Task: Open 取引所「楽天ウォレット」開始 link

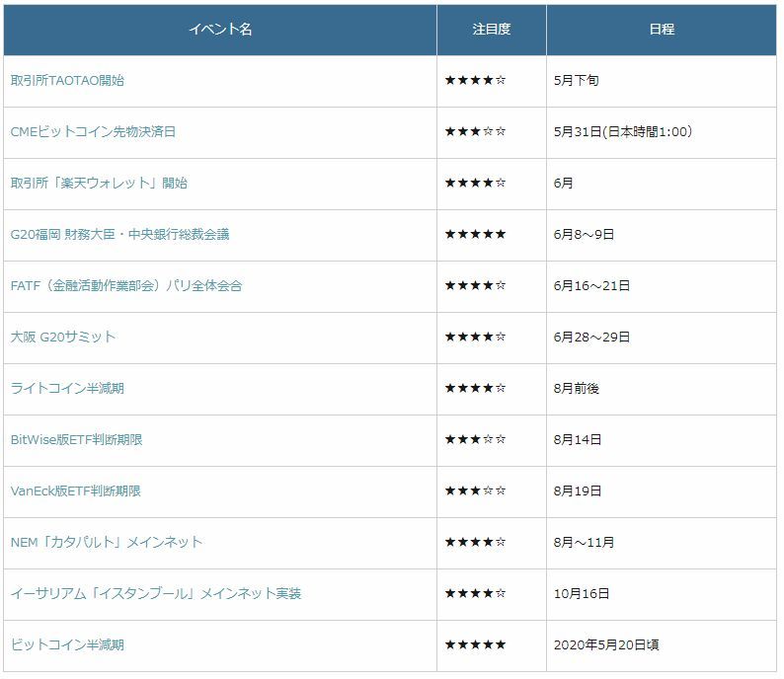Action: (x=99, y=184)
